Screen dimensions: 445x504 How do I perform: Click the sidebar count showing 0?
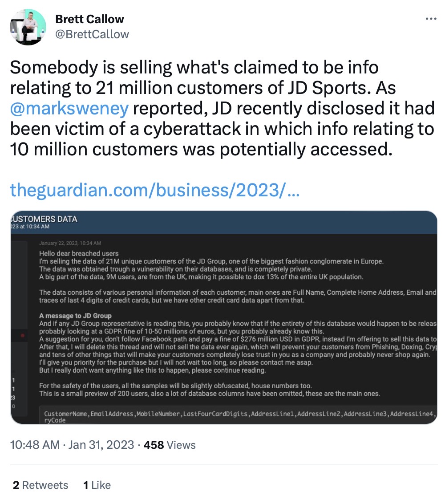coord(13,405)
